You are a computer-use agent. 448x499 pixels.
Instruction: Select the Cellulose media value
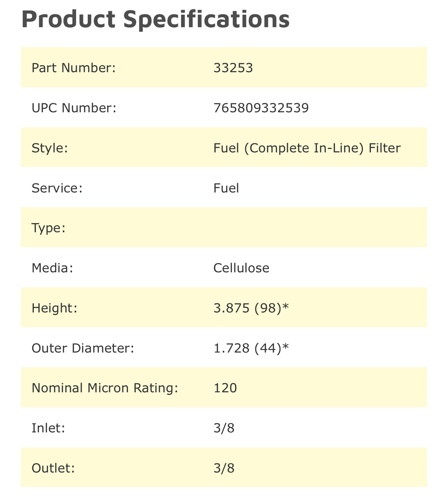(x=241, y=268)
